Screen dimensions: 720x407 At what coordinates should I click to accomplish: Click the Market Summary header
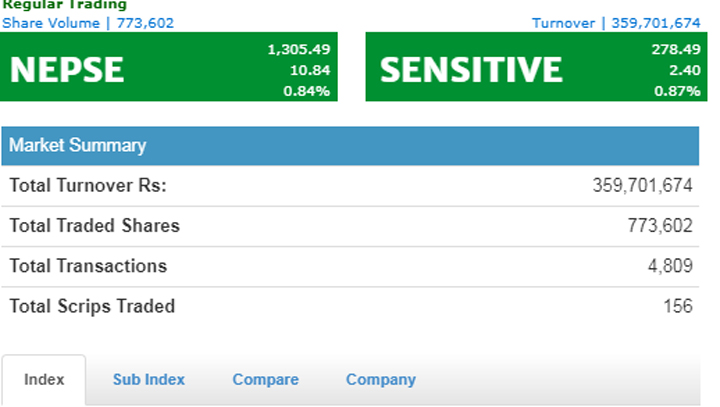coord(78,146)
